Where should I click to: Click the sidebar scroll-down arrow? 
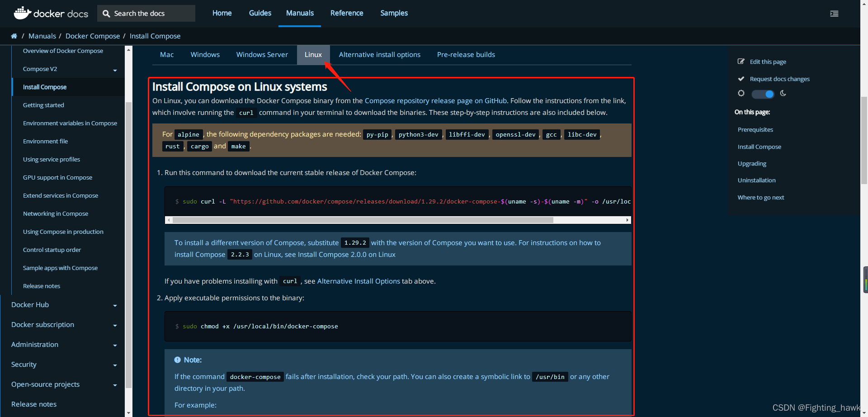click(x=129, y=412)
